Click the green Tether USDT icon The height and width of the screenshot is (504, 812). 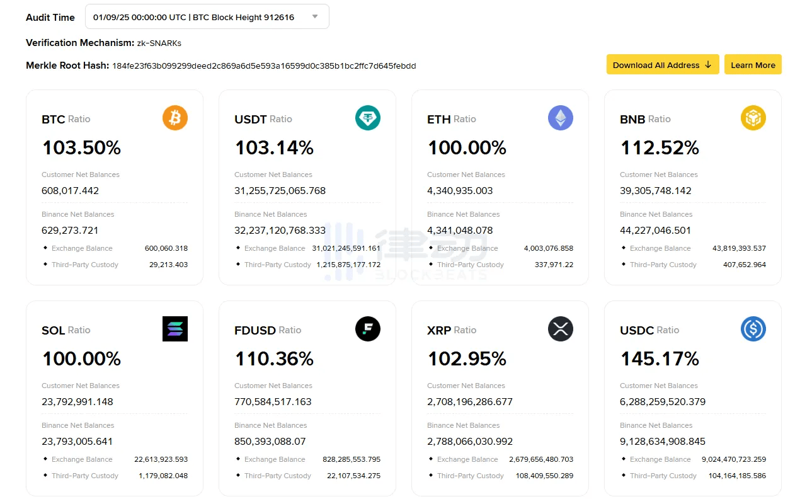tap(368, 118)
